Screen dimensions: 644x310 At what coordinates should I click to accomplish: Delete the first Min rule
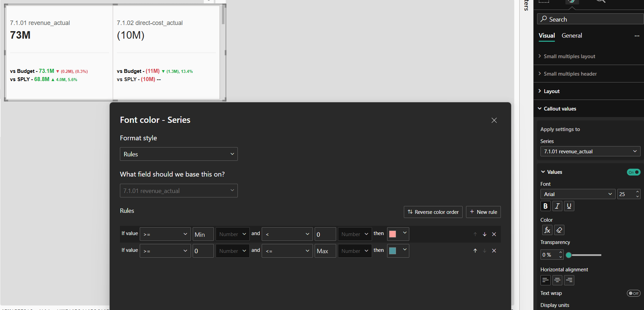coord(494,234)
